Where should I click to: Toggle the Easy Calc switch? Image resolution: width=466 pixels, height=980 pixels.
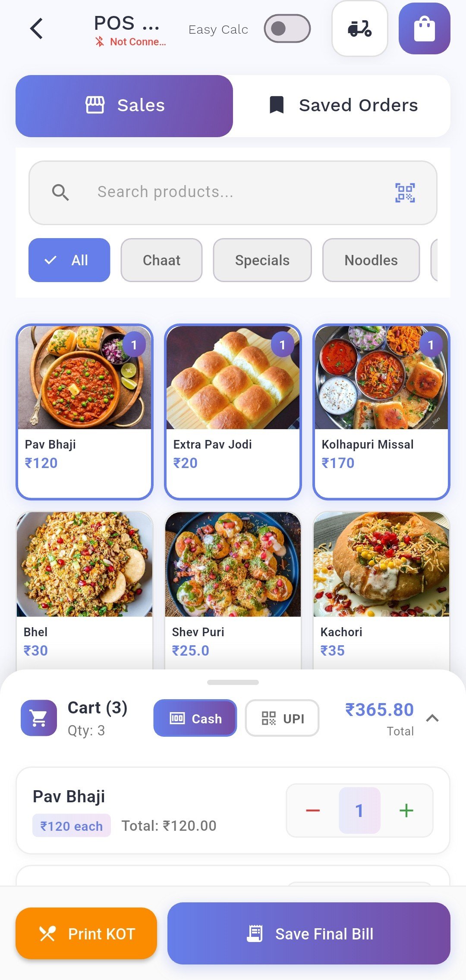tap(287, 29)
